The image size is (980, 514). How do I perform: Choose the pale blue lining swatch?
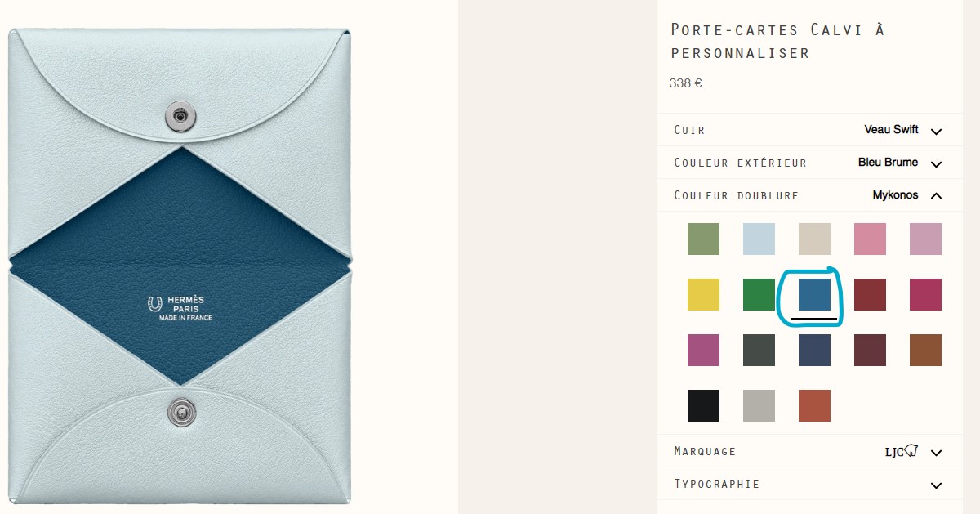759,239
